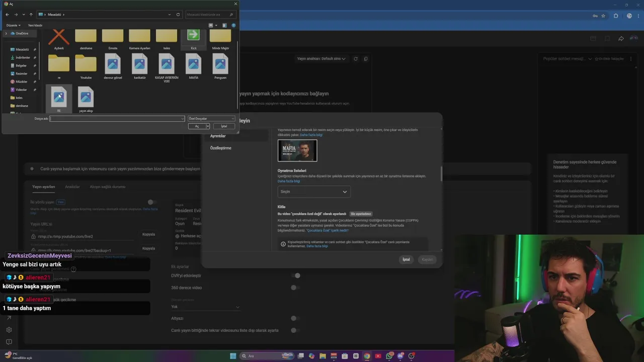Select the Penguen image file

click(220, 67)
